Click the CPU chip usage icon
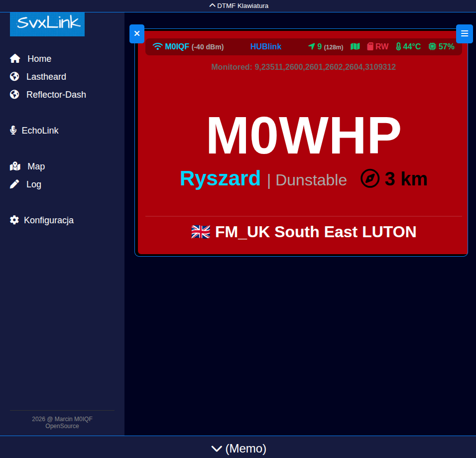Image resolution: width=476 pixels, height=458 pixels. pyautogui.click(x=432, y=47)
